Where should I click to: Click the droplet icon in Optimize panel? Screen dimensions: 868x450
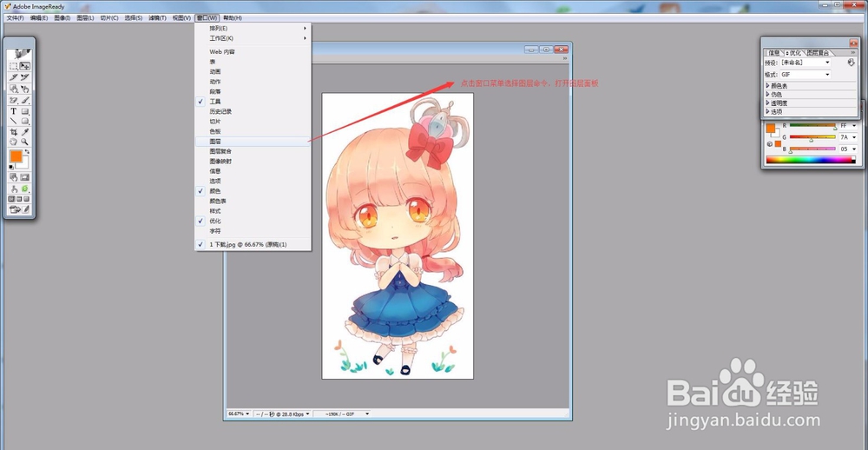click(851, 62)
